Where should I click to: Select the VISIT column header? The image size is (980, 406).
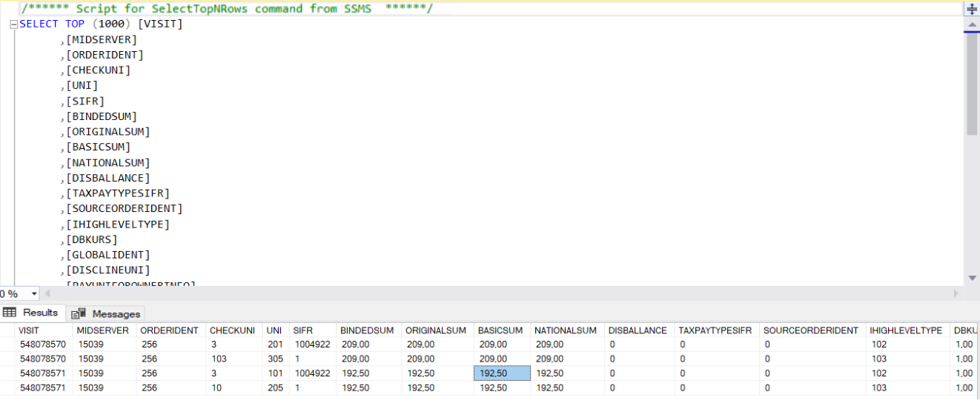pos(44,330)
